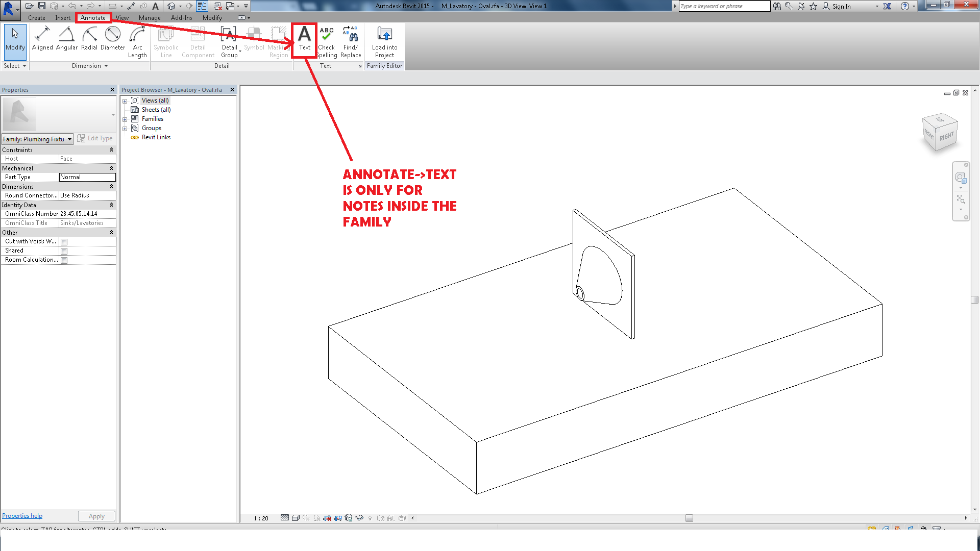Click the Apply button in Properties
The width and height of the screenshot is (980, 551).
(96, 516)
